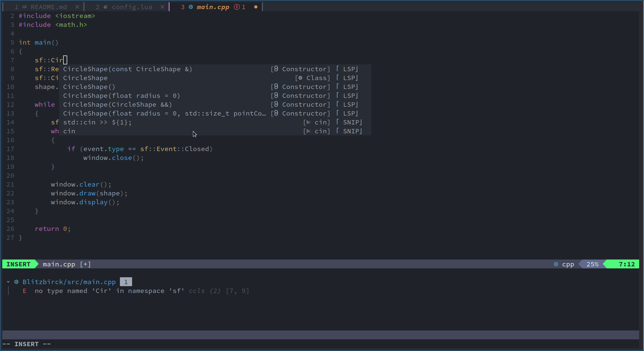Click the scissors snippet icon on the cin row
The image size is (644, 351).
click(x=309, y=131)
